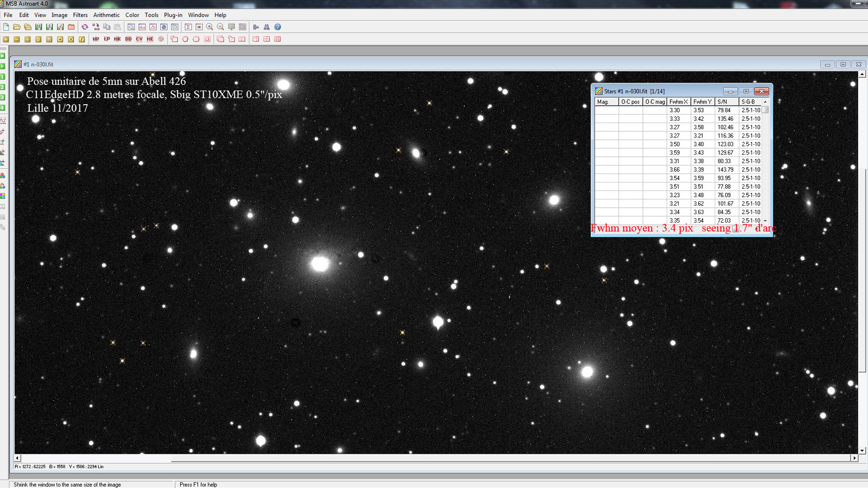
Task: Select the S/N value 135.46
Action: point(725,119)
